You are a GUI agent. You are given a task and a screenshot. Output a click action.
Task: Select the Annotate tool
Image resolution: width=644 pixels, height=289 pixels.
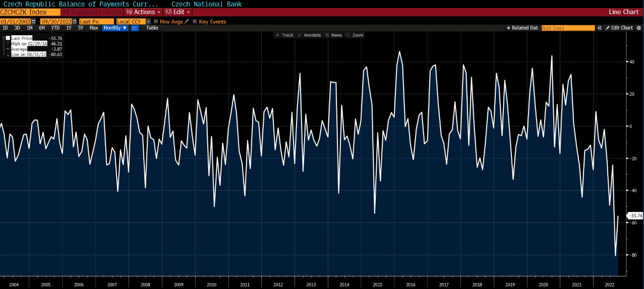pos(309,35)
